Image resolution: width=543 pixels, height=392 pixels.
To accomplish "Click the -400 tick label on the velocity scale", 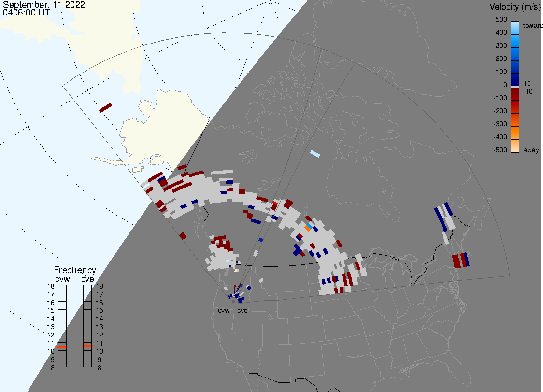I will tap(500, 137).
